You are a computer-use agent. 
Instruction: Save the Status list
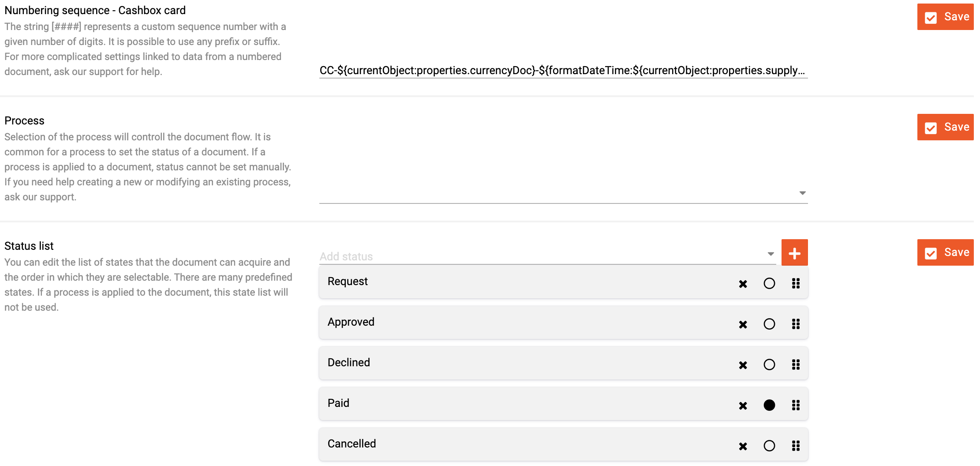pos(945,252)
